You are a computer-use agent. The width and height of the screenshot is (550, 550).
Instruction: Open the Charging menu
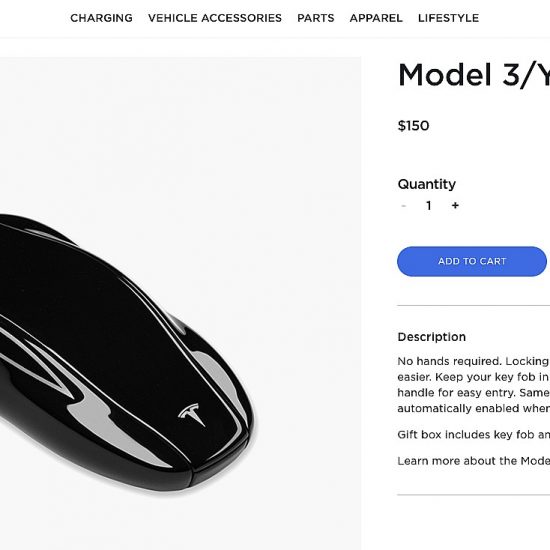(x=101, y=18)
